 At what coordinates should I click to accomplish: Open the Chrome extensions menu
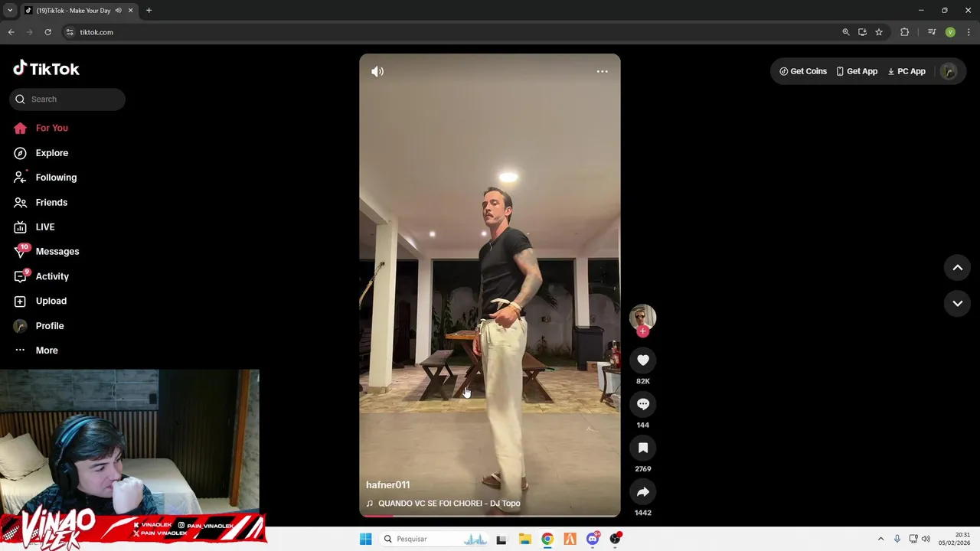click(904, 32)
